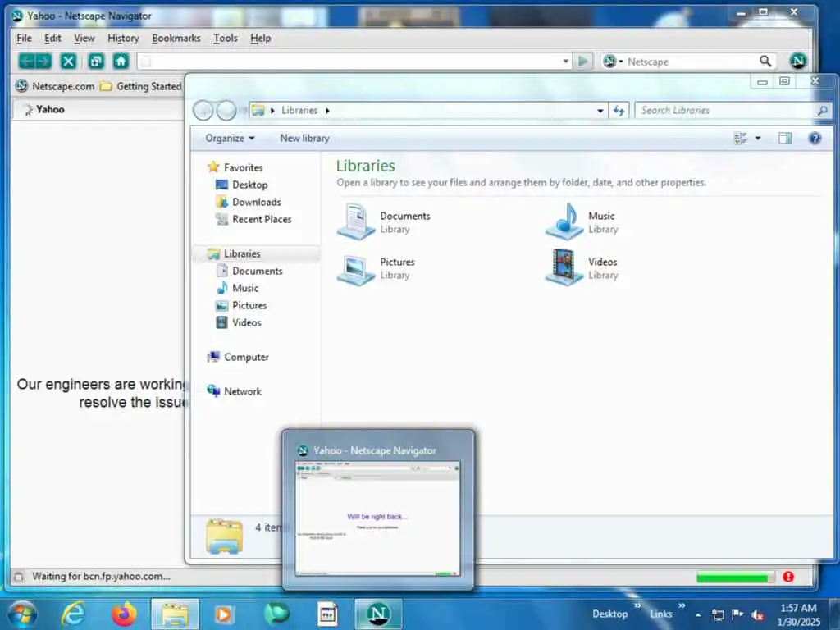
Task: Click magnifier icon in Netscape search box
Action: tap(765, 62)
